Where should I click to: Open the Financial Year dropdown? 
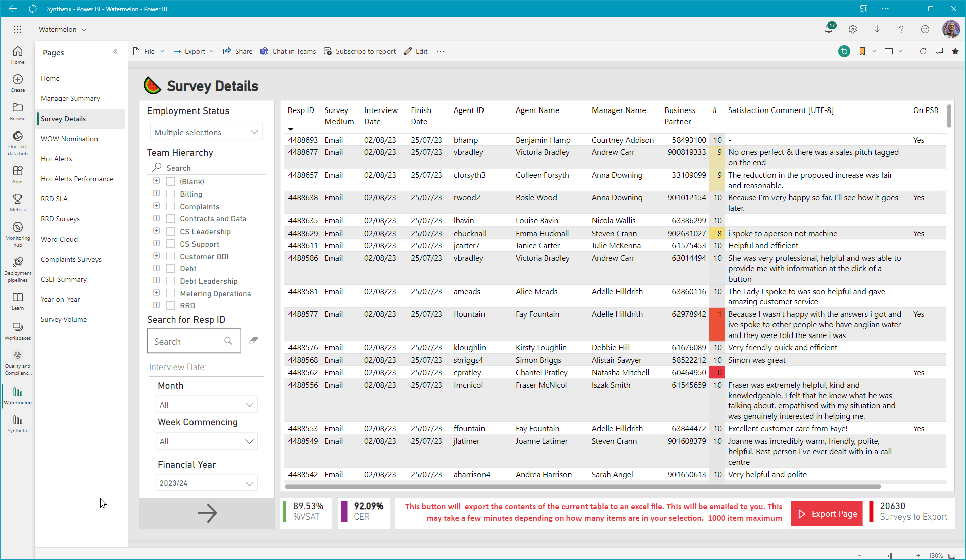207,483
